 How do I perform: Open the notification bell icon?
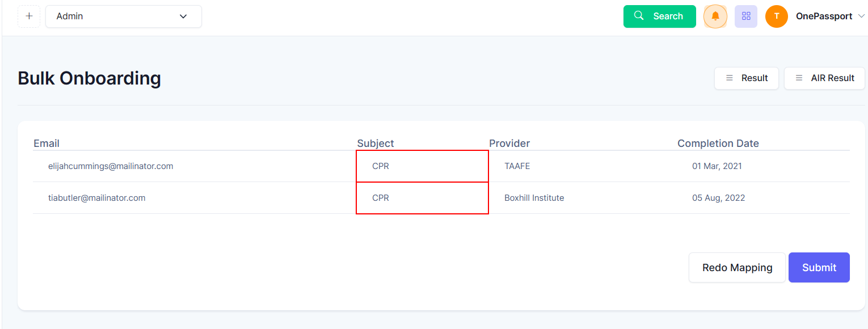click(715, 16)
